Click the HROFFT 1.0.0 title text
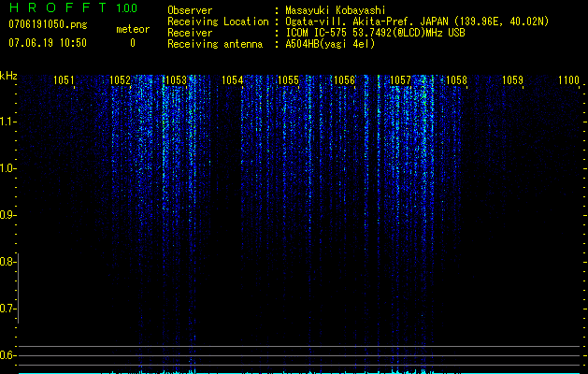The width and height of the screenshot is (588, 374). (73, 7)
